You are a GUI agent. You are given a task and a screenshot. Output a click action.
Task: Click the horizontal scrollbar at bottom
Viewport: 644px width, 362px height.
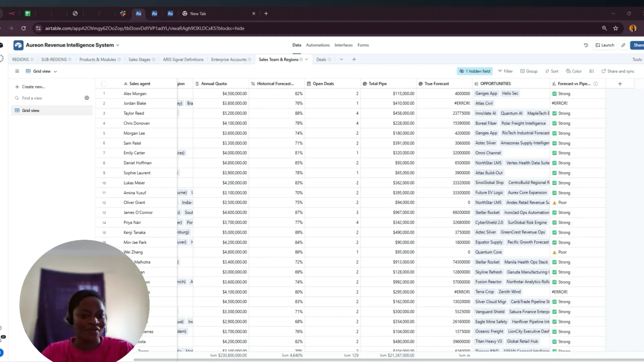click(x=388, y=360)
